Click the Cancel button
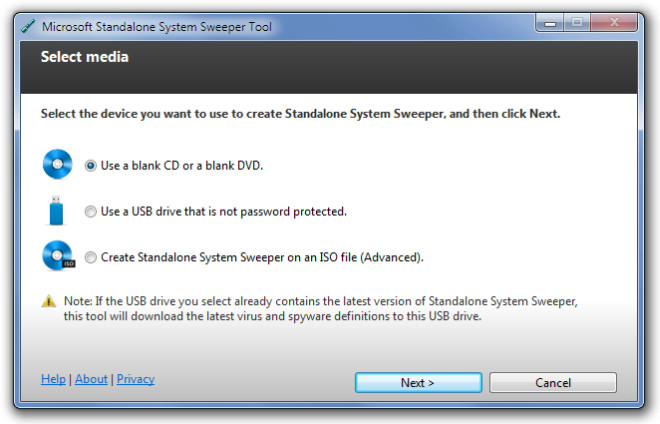 tap(553, 382)
